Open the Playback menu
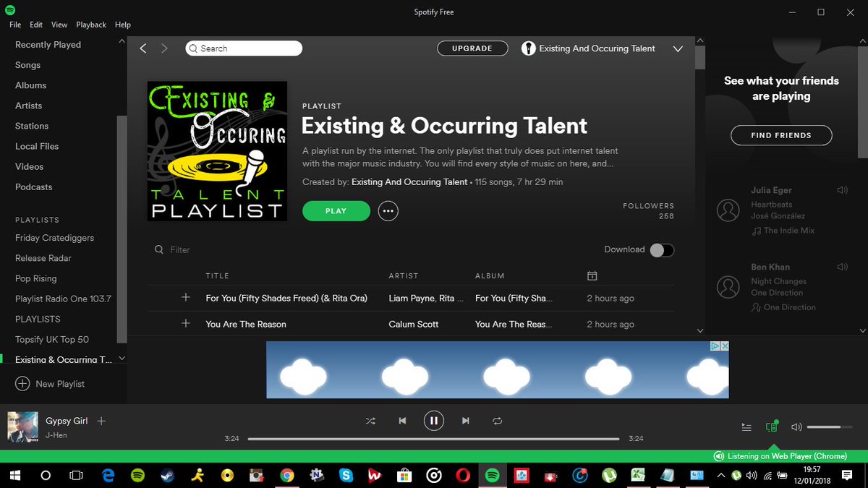Viewport: 868px width, 488px height. tap(91, 25)
